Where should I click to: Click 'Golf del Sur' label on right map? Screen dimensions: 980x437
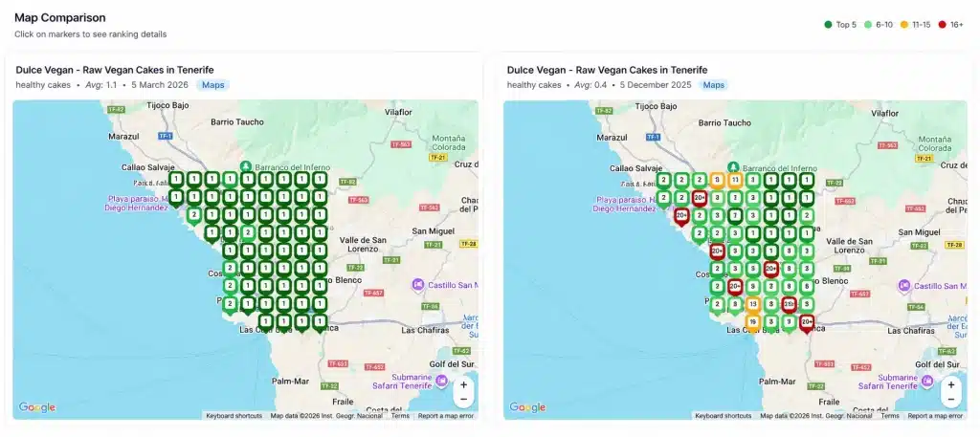point(936,364)
